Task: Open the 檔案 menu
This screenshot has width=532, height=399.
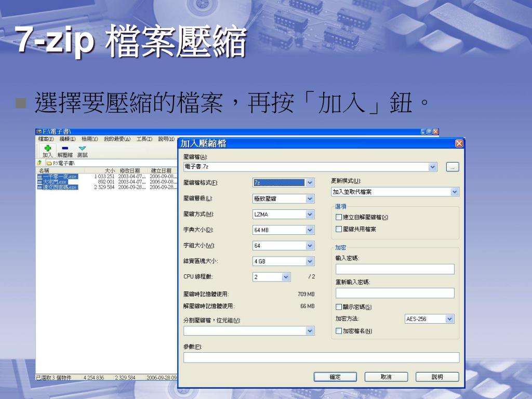Action: click(x=46, y=139)
